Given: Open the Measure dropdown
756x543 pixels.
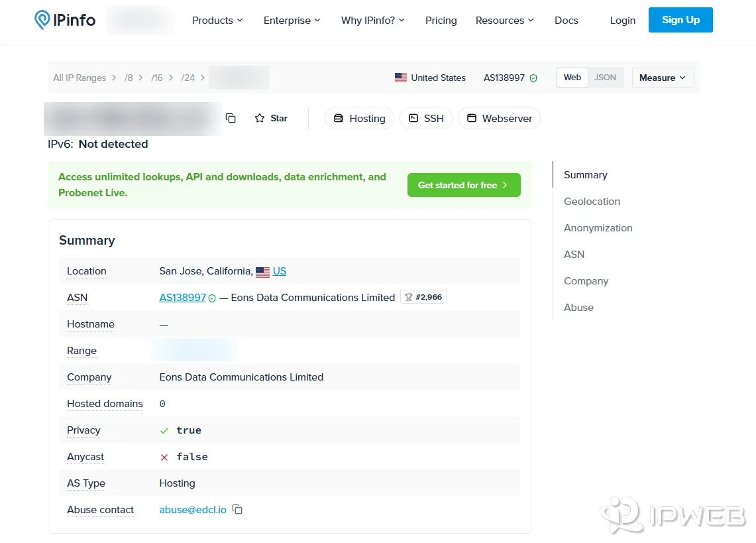Looking at the screenshot, I should pyautogui.click(x=663, y=78).
